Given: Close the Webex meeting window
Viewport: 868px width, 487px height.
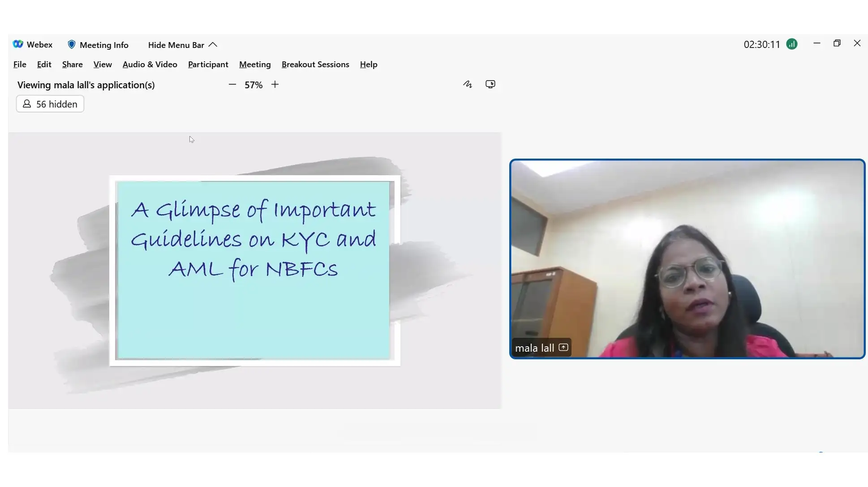Looking at the screenshot, I should (857, 43).
